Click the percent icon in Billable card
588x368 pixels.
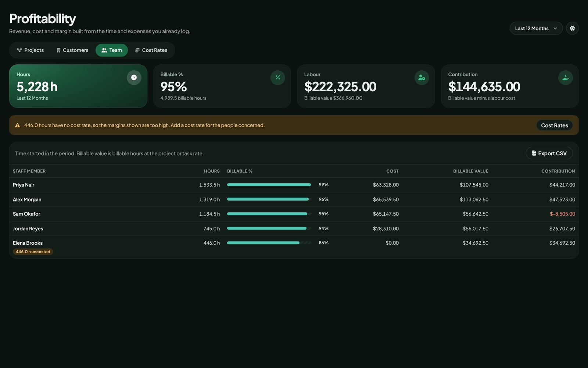click(278, 78)
